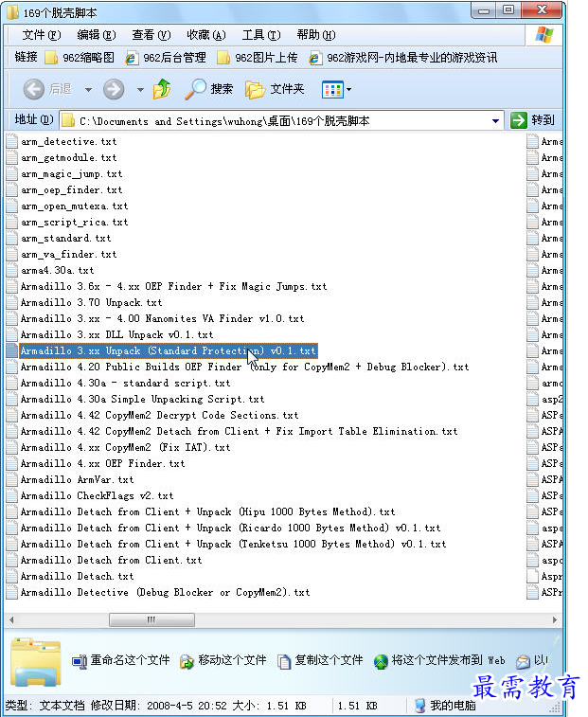Image resolution: width=588 pixels, height=717 pixels.
Task: Click 移动这个文件 task
Action: [x=232, y=660]
